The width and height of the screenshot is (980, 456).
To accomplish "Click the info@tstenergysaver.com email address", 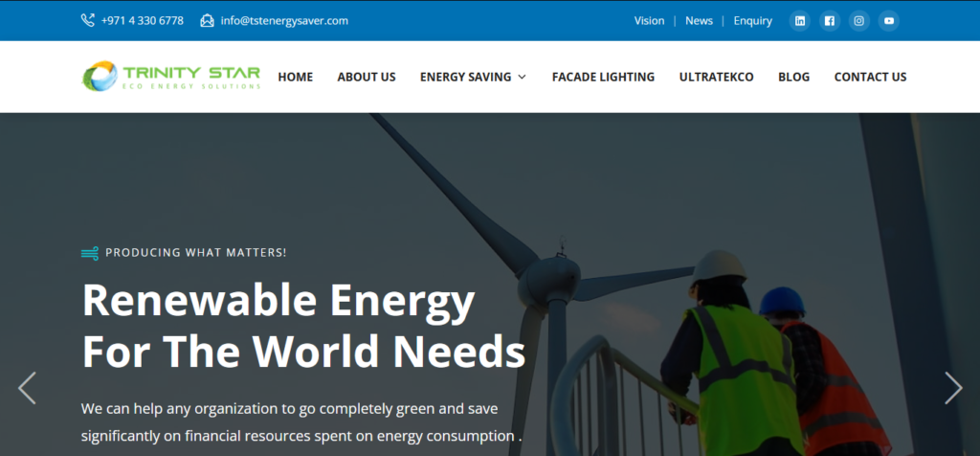I will [284, 20].
